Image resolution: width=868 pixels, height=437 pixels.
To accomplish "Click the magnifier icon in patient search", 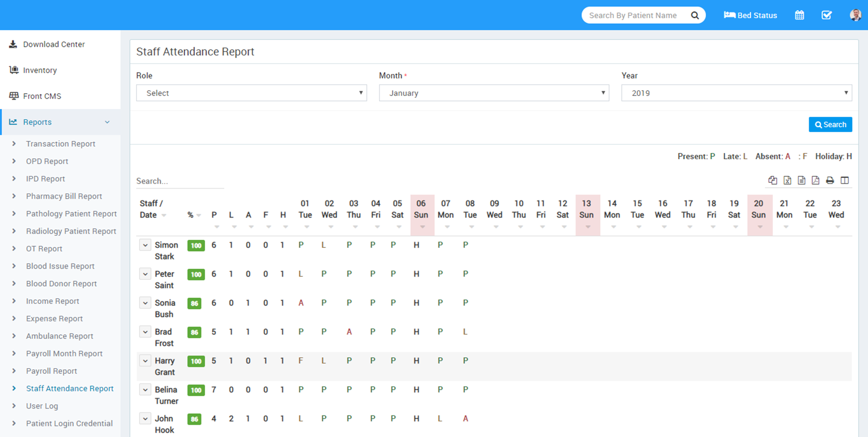I will 694,15.
